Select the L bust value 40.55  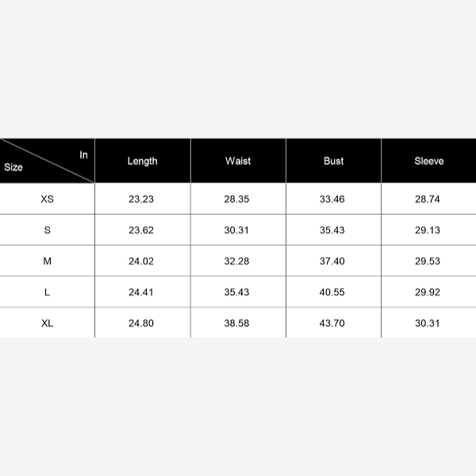[332, 292]
